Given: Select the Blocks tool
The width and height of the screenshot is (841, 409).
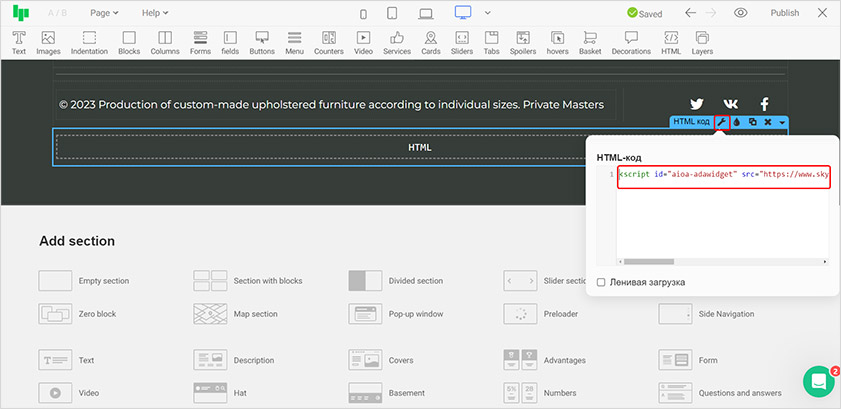Looking at the screenshot, I should [x=129, y=43].
